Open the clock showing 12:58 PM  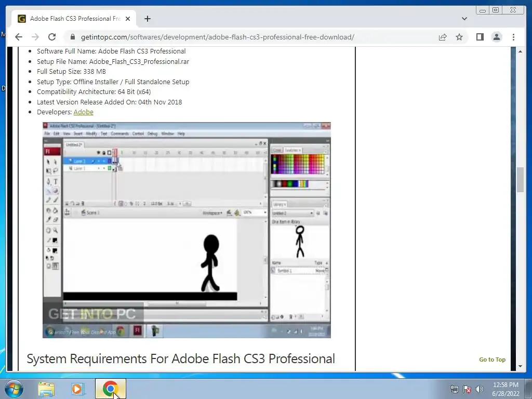(x=506, y=389)
